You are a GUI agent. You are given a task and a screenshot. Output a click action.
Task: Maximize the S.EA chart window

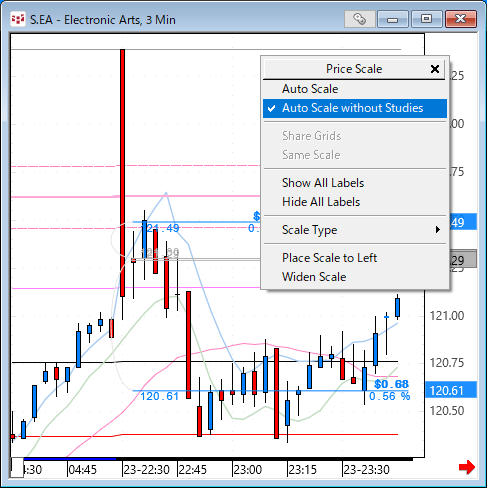pyautogui.click(x=426, y=19)
